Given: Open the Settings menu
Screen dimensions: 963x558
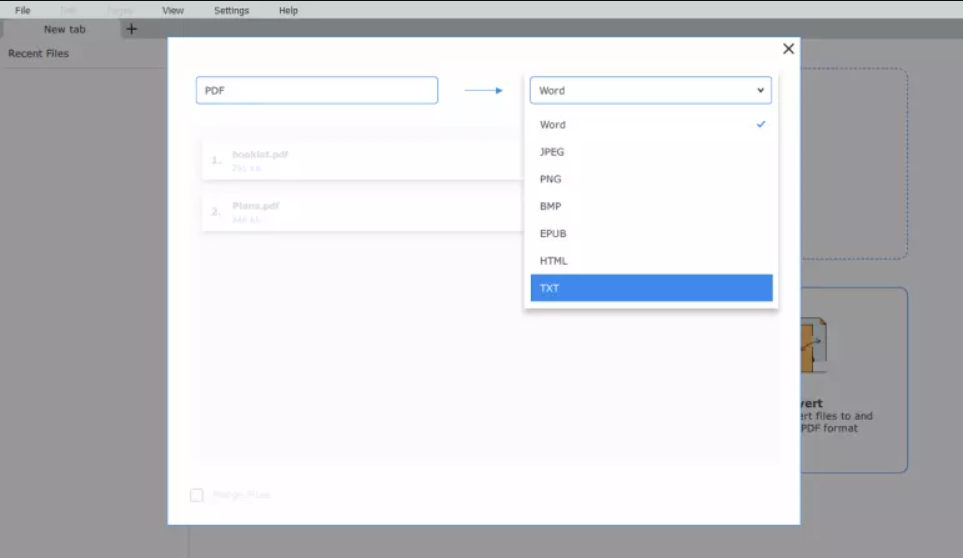Looking at the screenshot, I should (232, 10).
